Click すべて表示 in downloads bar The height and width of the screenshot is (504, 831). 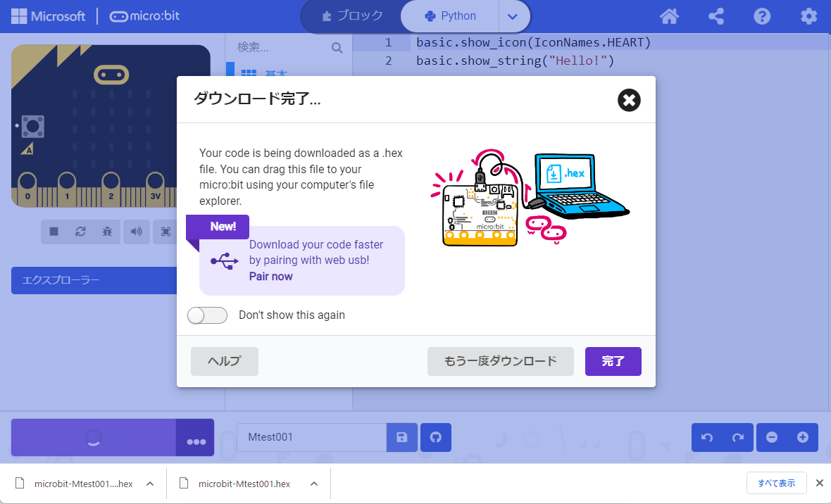[x=776, y=484]
